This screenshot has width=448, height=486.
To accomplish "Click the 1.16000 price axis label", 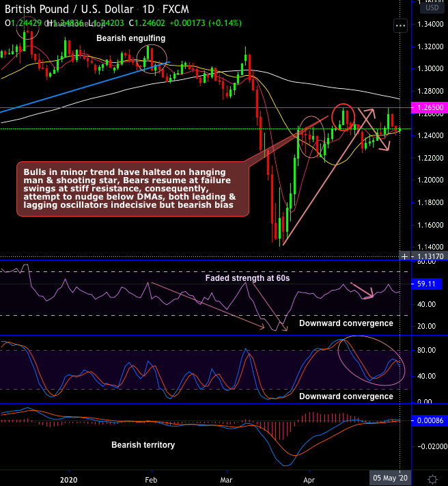I will [x=430, y=225].
